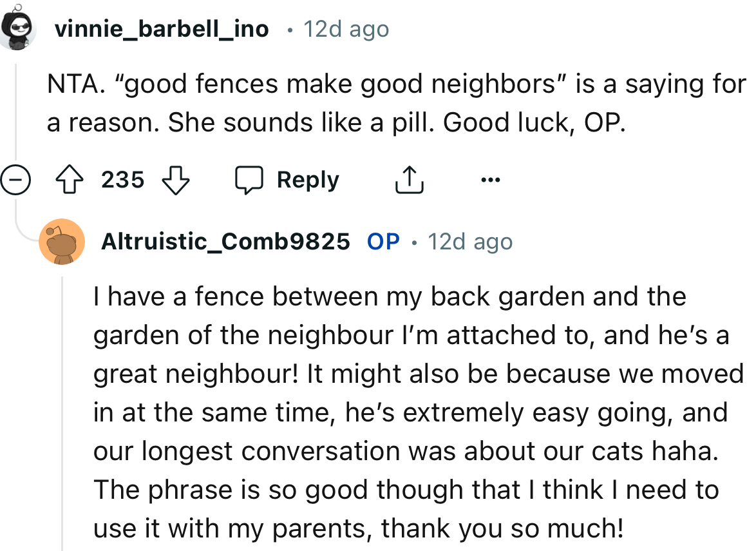Screen dimensions: 756x551
Task: Open vinnie_barbell_ino's profile via username
Action: pyautogui.click(x=162, y=28)
